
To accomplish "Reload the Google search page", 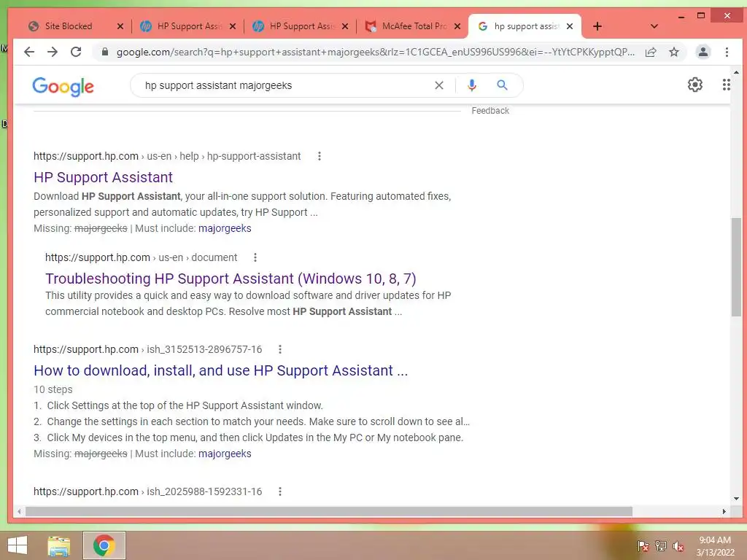I will (76, 52).
